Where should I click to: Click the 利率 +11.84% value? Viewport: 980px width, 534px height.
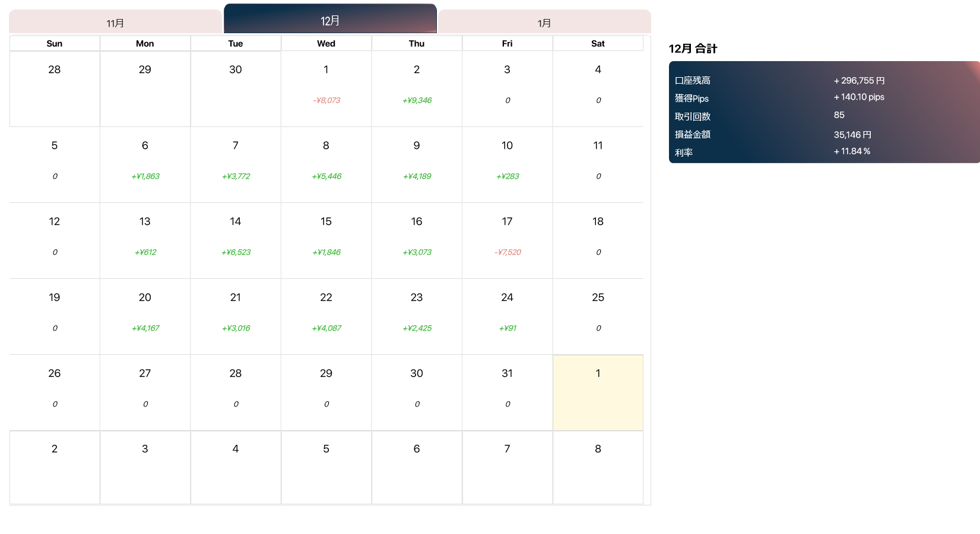pyautogui.click(x=852, y=151)
